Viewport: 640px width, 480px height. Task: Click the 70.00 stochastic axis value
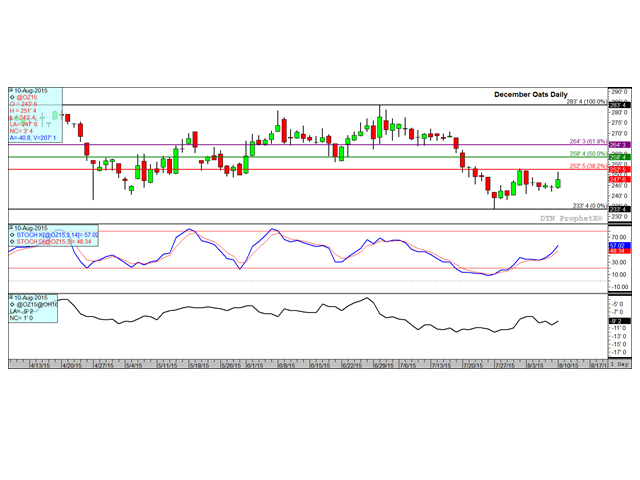click(619, 237)
